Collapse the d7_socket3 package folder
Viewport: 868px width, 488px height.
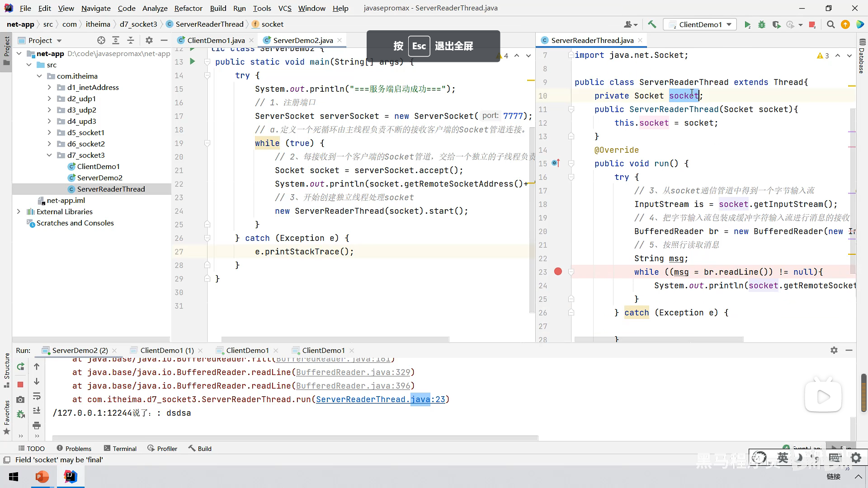click(x=49, y=155)
